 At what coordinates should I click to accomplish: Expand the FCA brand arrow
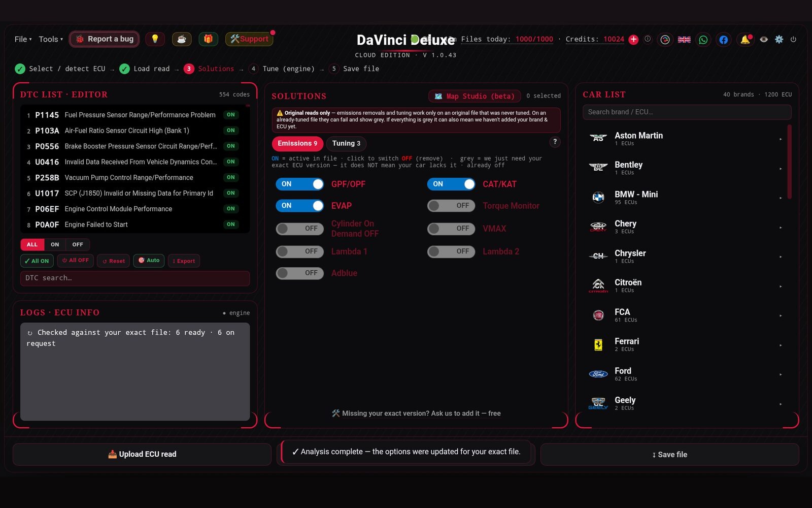coord(781,315)
